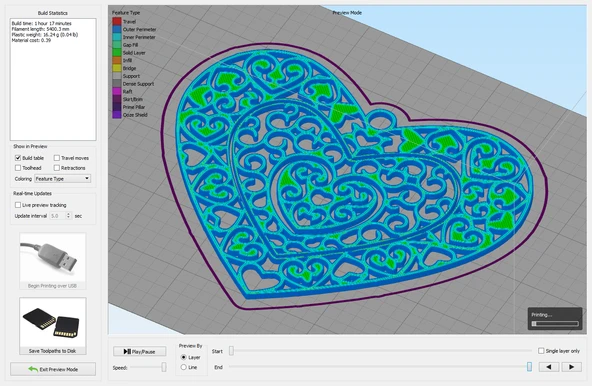The height and width of the screenshot is (386, 592).
Task: Click the Infill orange swatch
Action: [x=117, y=60]
